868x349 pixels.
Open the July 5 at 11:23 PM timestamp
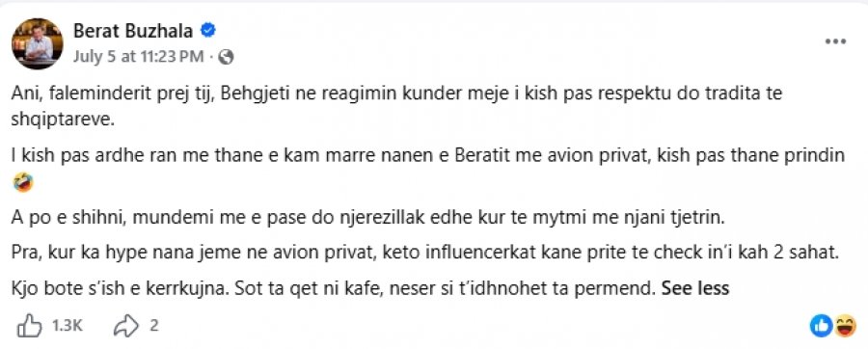point(138,57)
